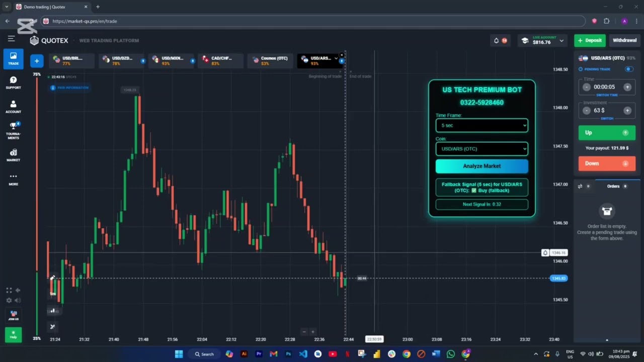Open the More menu in sidebar

click(13, 179)
